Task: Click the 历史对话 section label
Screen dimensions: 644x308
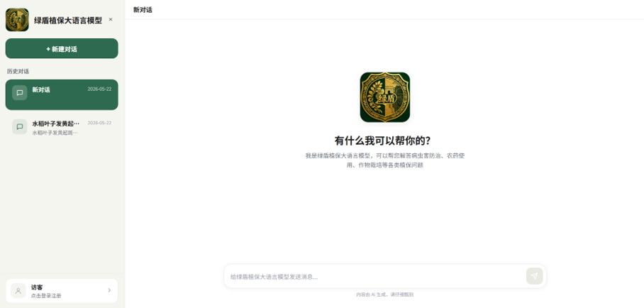Action: click(x=18, y=71)
